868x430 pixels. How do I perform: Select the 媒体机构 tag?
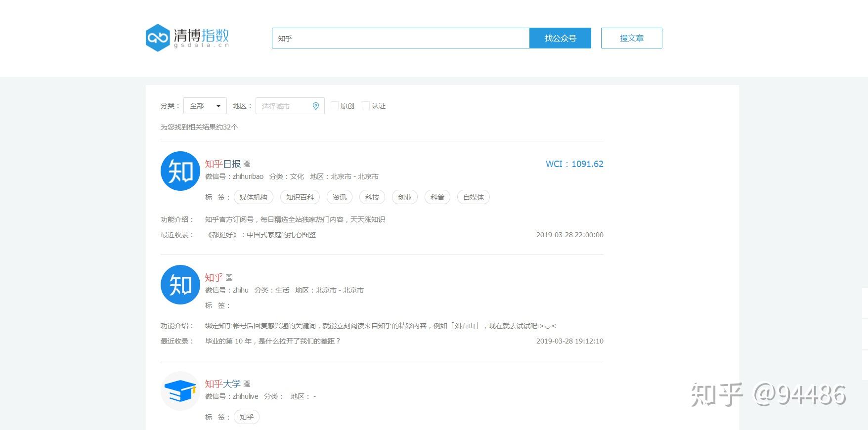click(254, 197)
